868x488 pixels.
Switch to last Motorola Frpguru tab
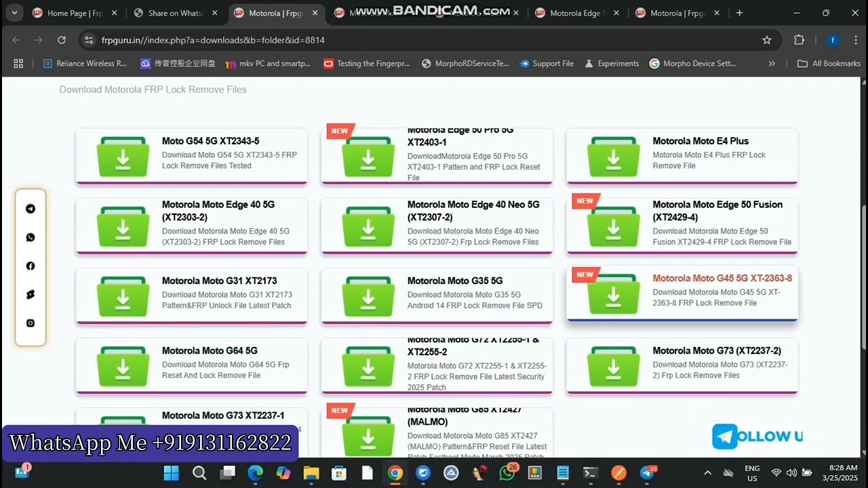coord(678,13)
